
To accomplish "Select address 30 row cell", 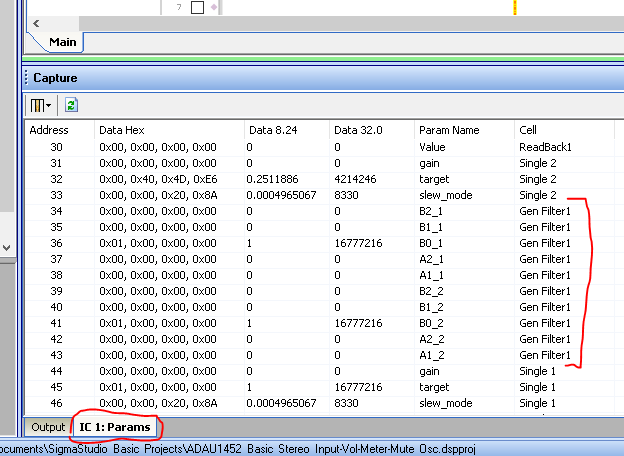I will (56, 147).
